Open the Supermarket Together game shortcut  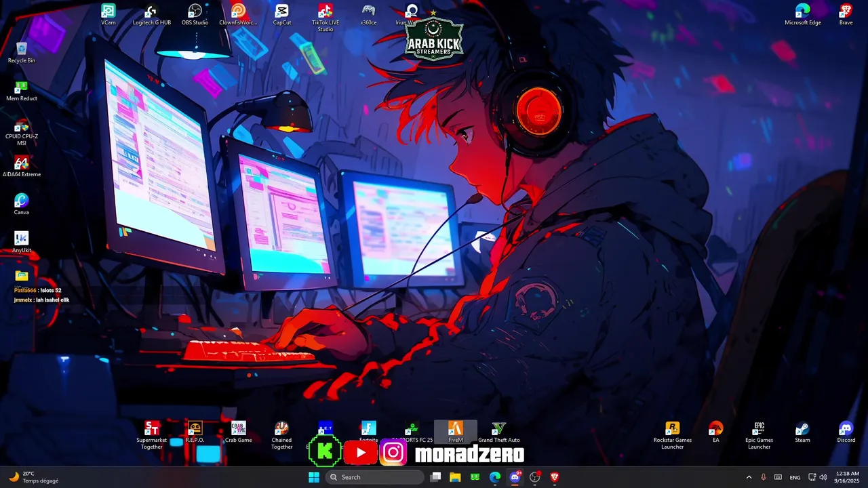pyautogui.click(x=152, y=435)
